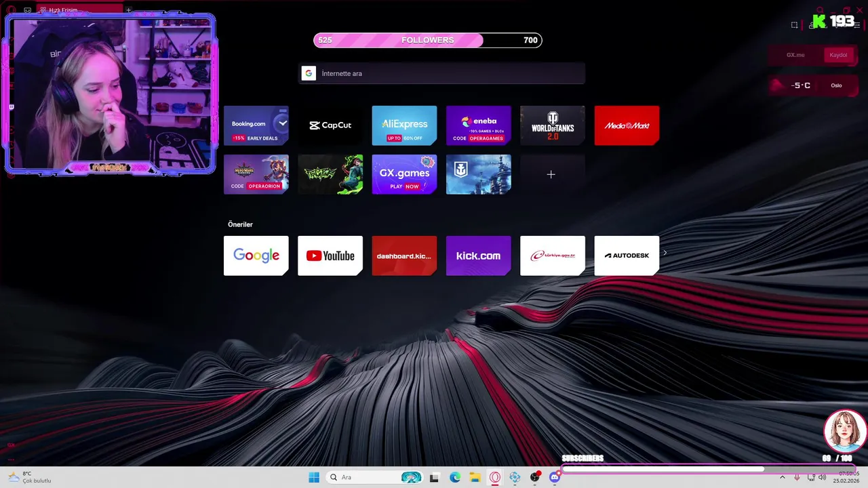Viewport: 868px width, 488px height.
Task: Open a new browser tab
Action: pos(128,10)
